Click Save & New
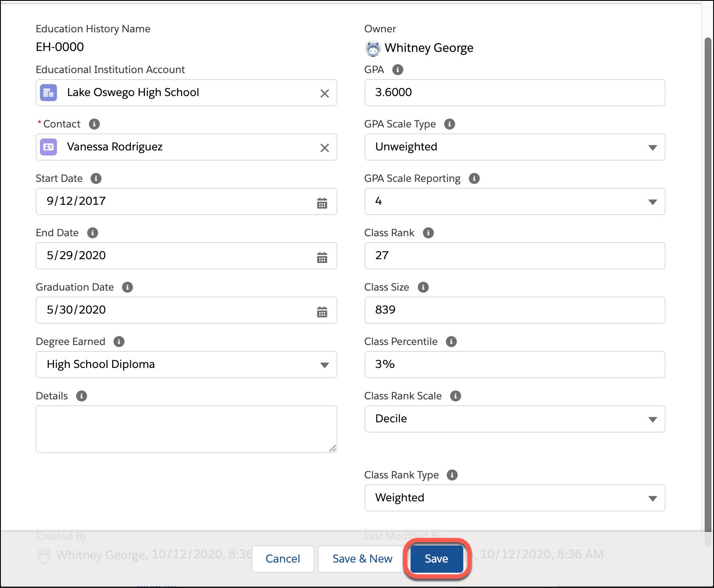 click(x=362, y=559)
